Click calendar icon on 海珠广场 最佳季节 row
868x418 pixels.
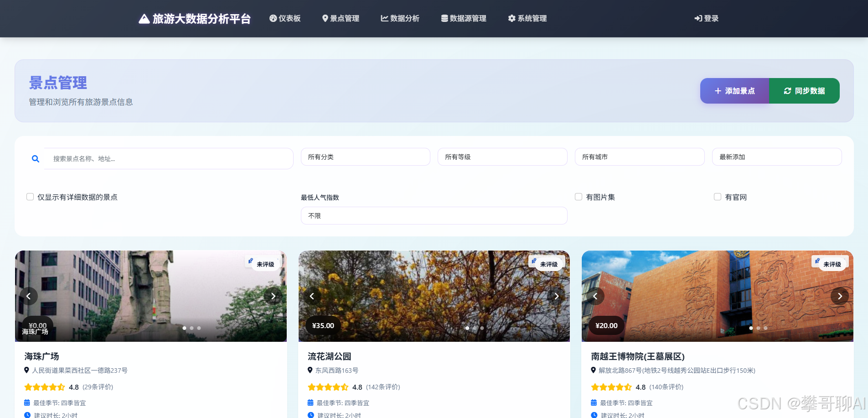tap(27, 402)
